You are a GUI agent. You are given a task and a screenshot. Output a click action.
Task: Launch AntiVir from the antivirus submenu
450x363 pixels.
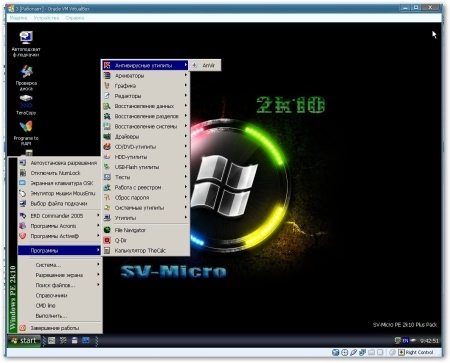click(x=205, y=65)
